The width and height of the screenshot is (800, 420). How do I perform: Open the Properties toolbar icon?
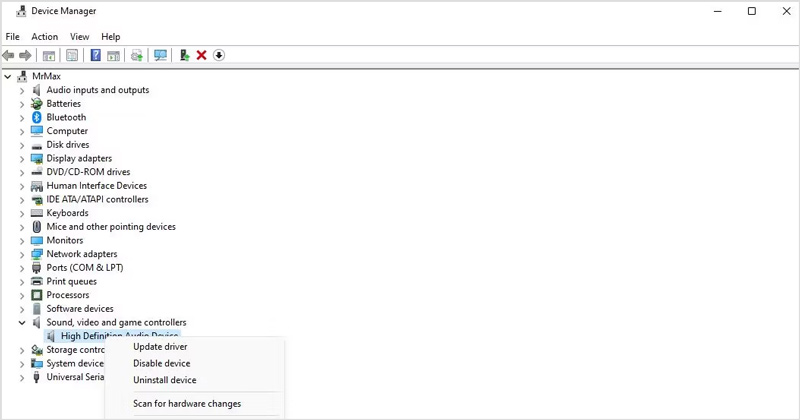click(72, 55)
